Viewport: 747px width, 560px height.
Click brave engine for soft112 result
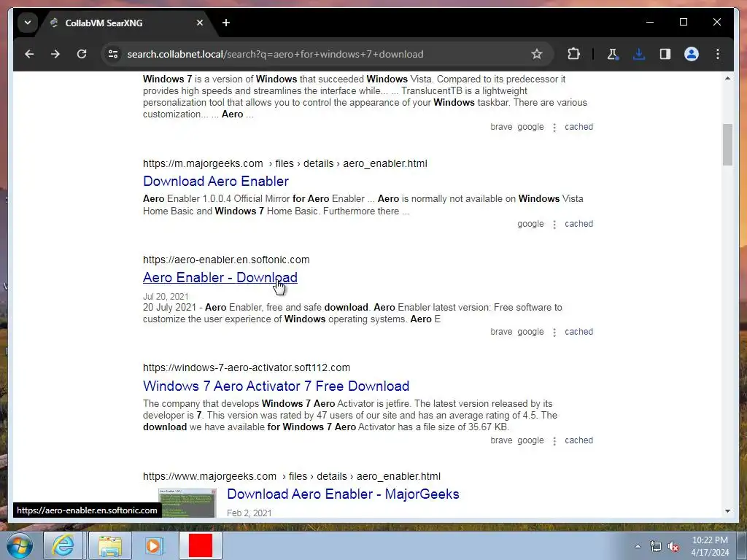tap(501, 440)
